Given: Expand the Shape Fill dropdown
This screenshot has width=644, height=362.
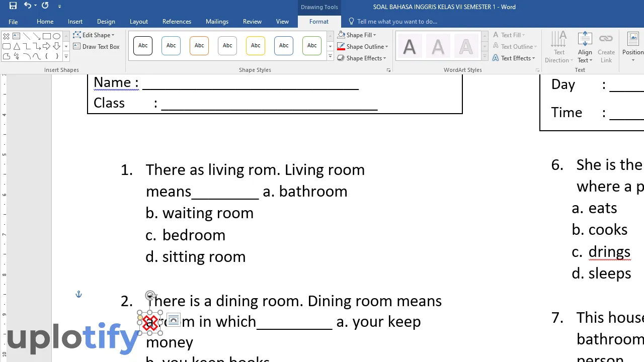Looking at the screenshot, I should (x=374, y=35).
